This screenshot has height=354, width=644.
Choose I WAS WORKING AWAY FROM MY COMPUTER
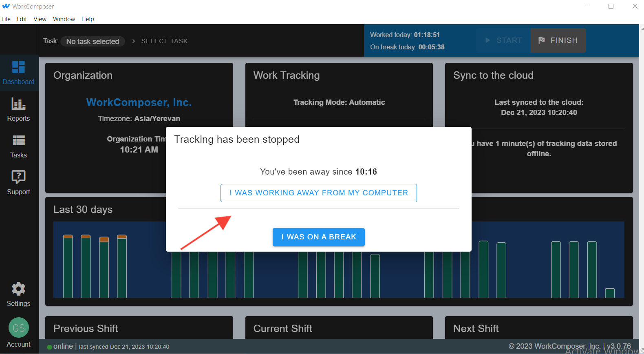click(318, 193)
